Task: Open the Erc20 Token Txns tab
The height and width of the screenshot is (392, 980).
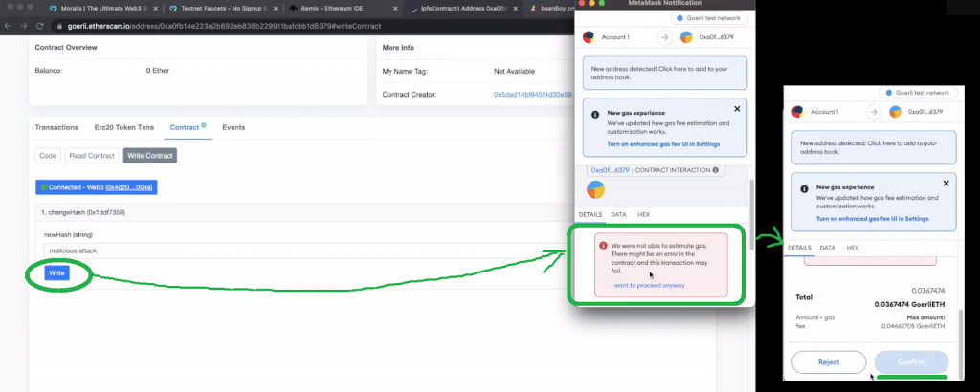Action: tap(124, 127)
